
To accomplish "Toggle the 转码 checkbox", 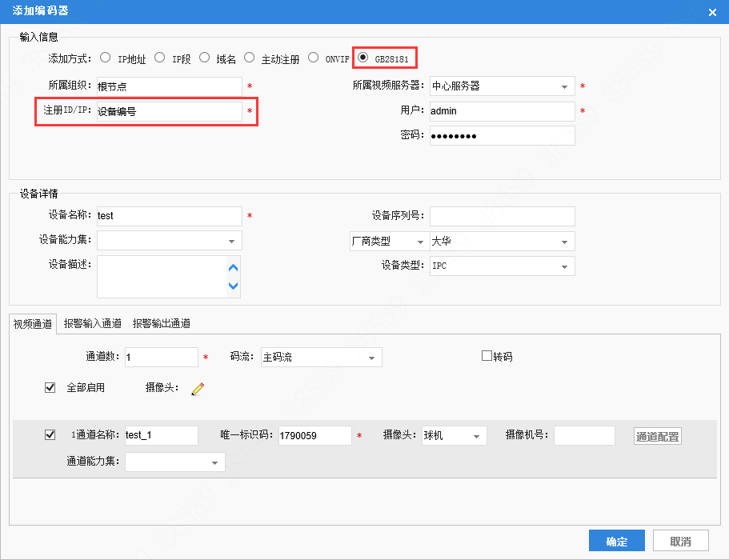I will 487,356.
